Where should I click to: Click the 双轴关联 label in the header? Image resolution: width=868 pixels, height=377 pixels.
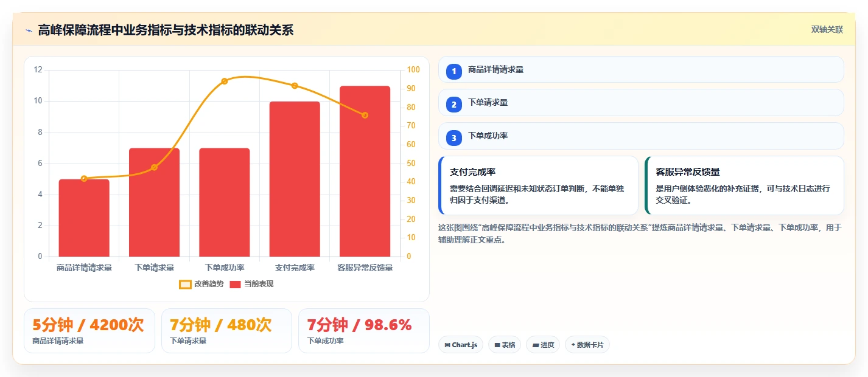point(827,29)
